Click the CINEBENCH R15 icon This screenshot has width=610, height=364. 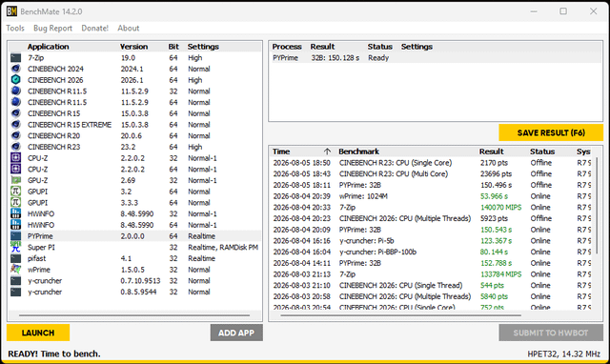(15, 113)
